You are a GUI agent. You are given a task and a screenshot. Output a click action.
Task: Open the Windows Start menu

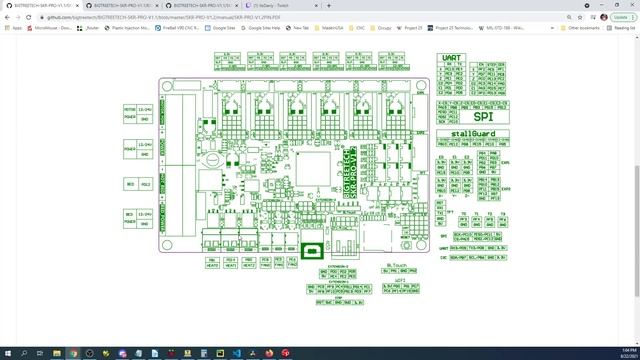pos(7,353)
